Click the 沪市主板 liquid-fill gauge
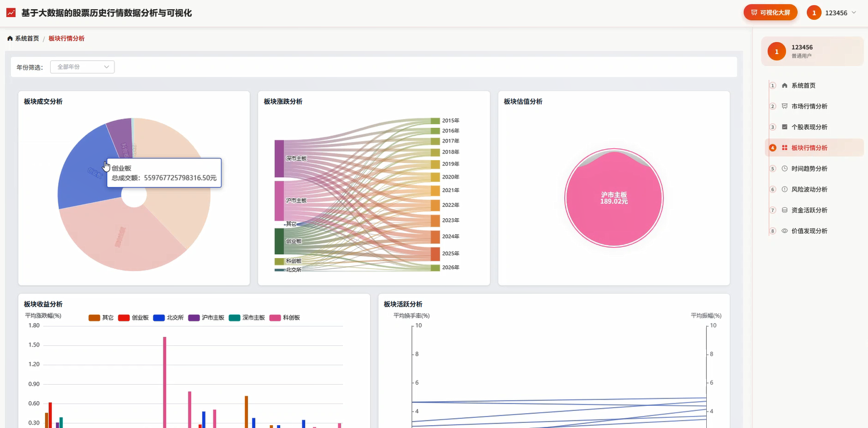 614,198
